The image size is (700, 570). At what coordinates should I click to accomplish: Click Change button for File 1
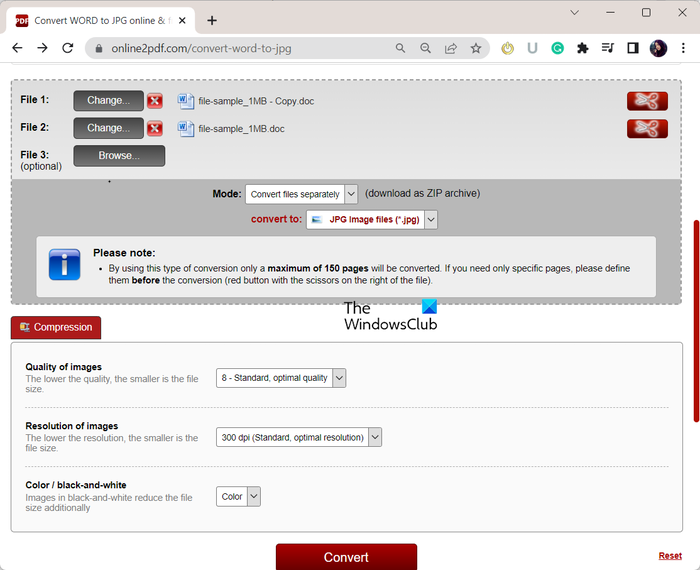pos(108,100)
